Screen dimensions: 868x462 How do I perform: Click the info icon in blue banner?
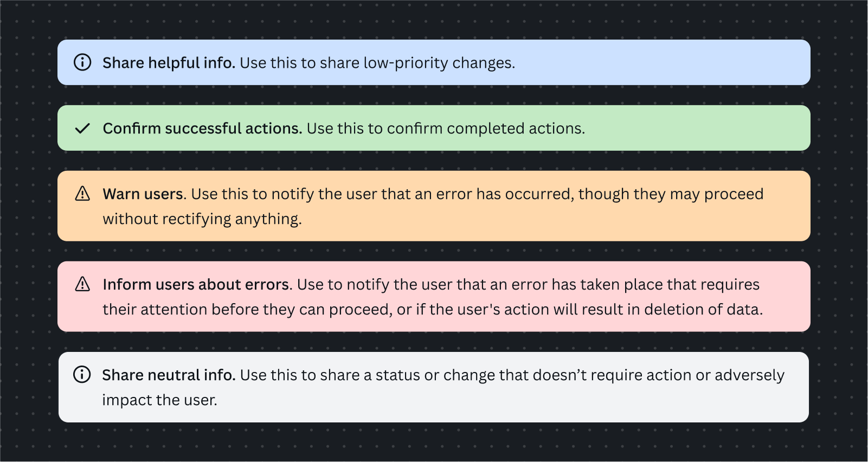click(82, 62)
